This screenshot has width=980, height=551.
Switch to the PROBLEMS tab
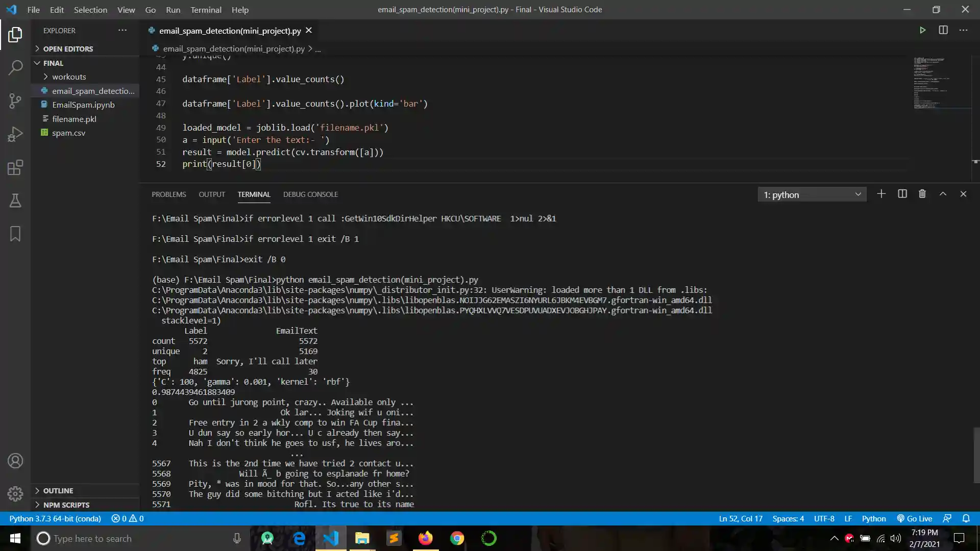168,194
